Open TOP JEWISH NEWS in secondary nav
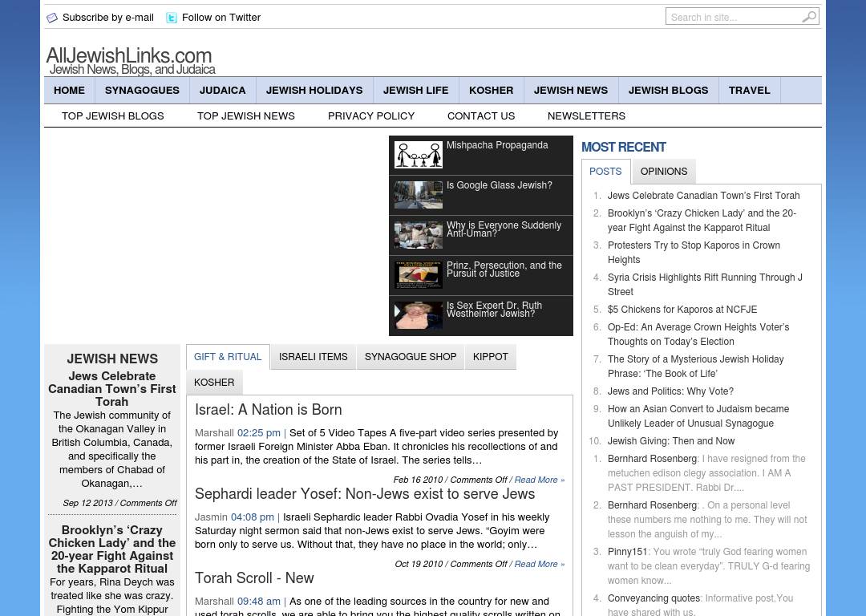This screenshot has height=616, width=866. pos(246,116)
